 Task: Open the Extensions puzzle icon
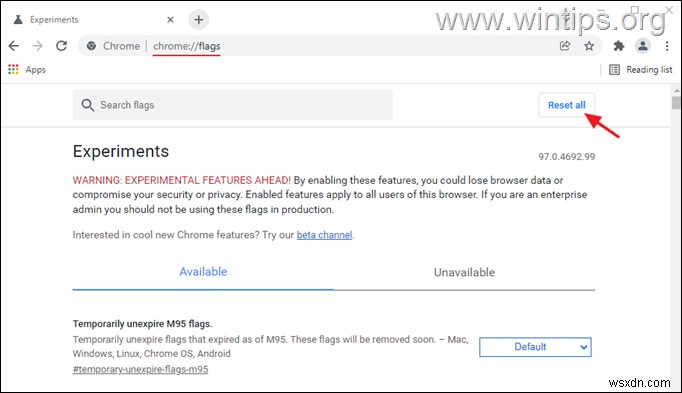618,46
